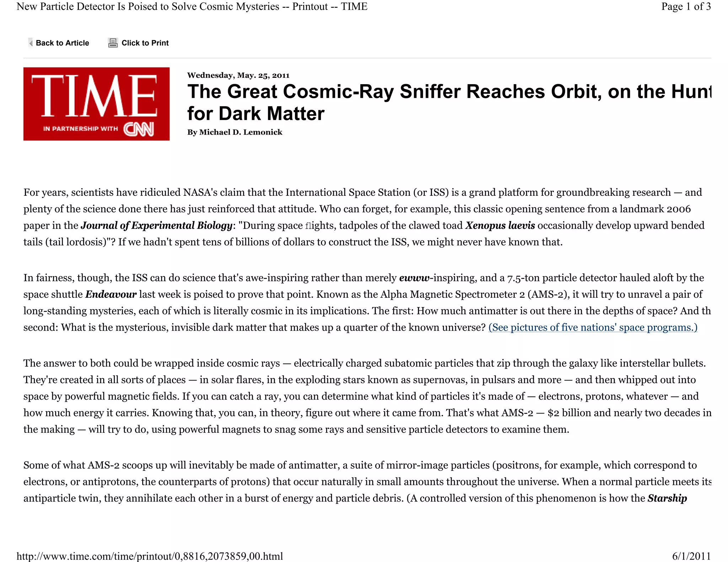Click the time.com printout URL in the footer

click(x=150, y=556)
